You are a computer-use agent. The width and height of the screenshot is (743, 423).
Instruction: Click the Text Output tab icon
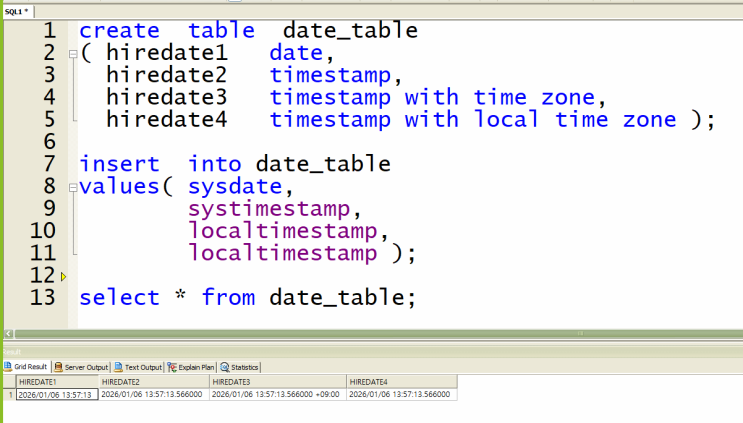pyautogui.click(x=118, y=367)
